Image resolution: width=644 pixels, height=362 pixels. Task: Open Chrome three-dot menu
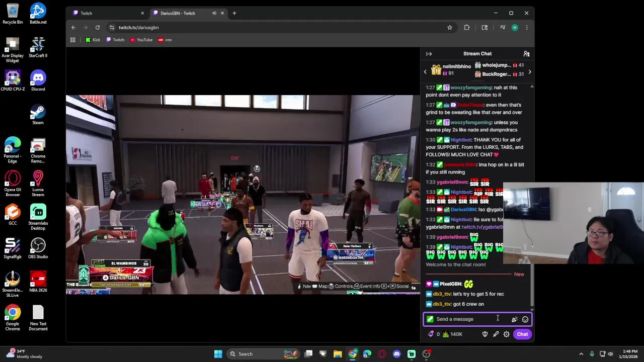(x=527, y=28)
